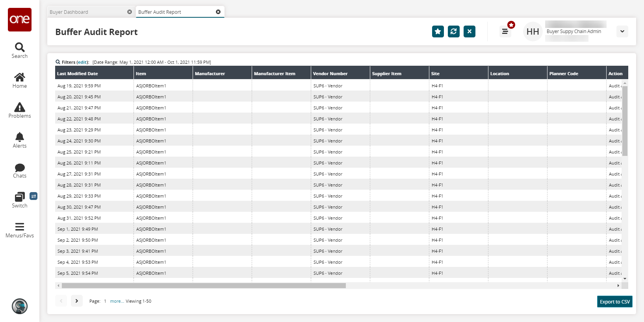This screenshot has width=644, height=322.
Task: Refresh the Buffer Audit Report
Action: tap(453, 31)
